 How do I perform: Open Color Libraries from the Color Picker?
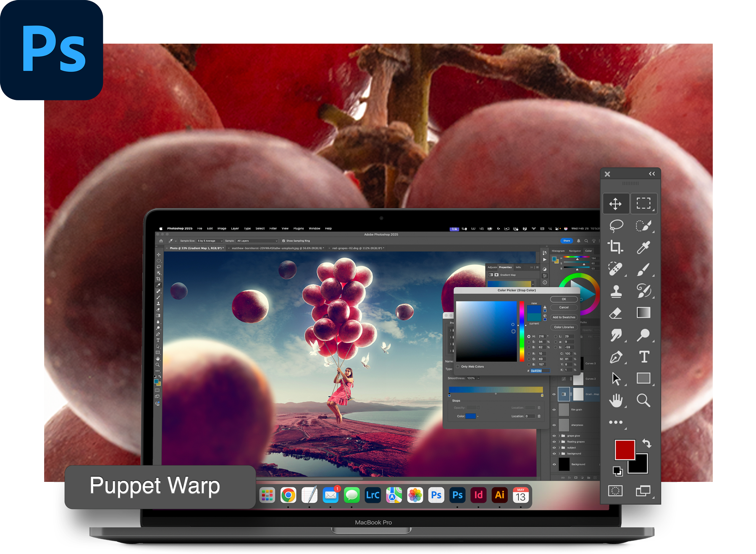pyautogui.click(x=564, y=327)
